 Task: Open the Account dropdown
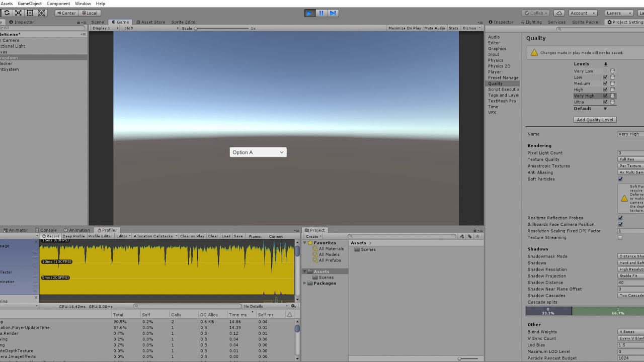pos(583,13)
